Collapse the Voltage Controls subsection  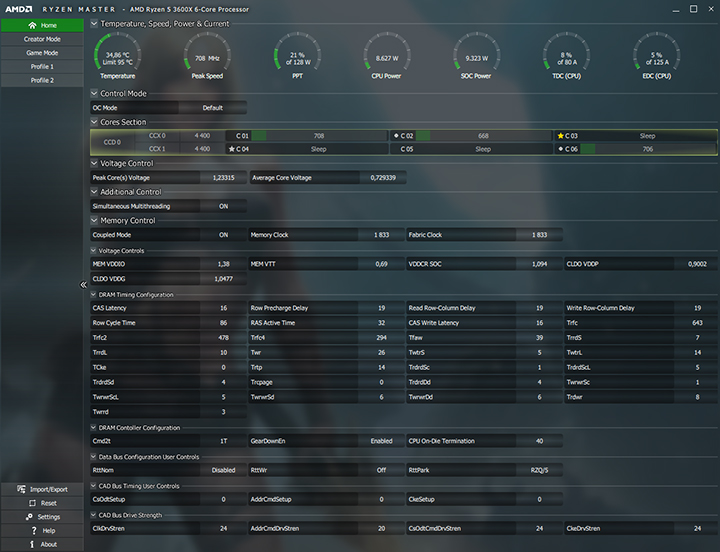(93, 251)
